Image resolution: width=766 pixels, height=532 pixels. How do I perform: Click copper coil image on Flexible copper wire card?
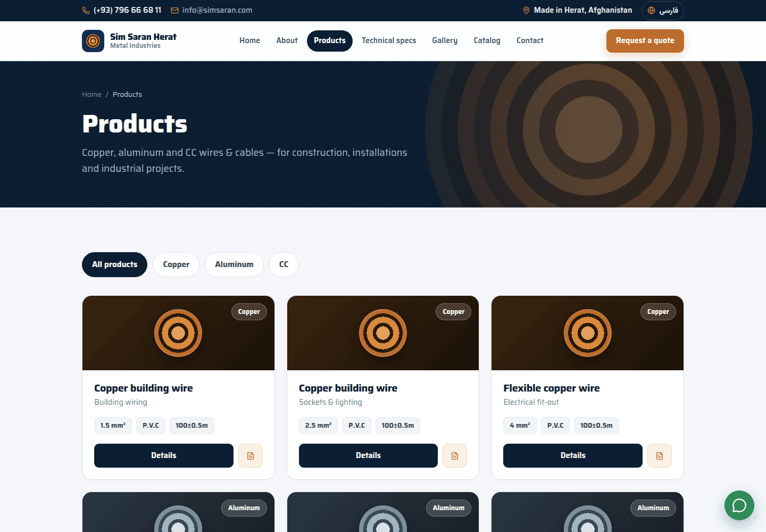pos(588,333)
